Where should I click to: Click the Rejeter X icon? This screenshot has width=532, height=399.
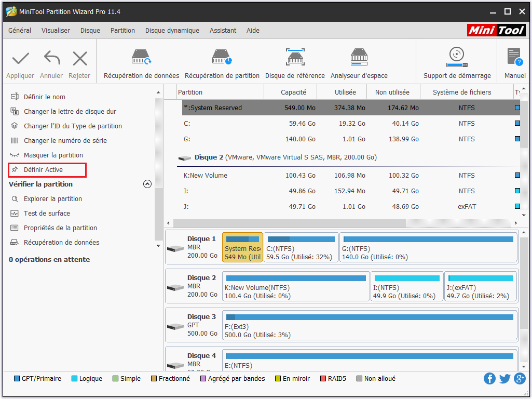[80, 58]
